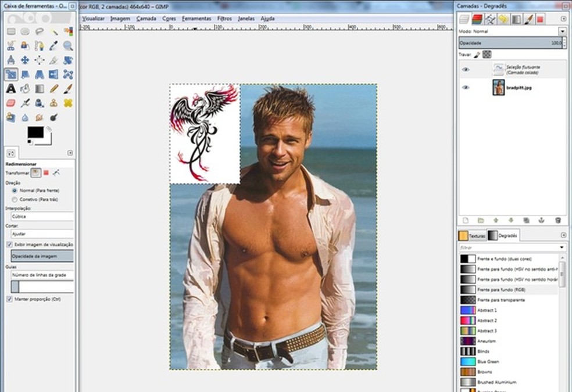The height and width of the screenshot is (392, 572).
Task: Select the Text tool
Action: 11,88
